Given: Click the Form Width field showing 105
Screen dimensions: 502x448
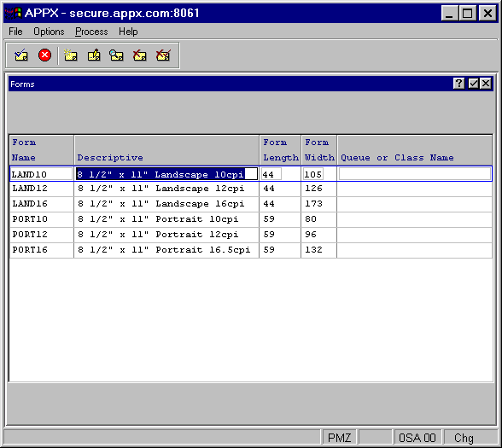Looking at the screenshot, I should click(x=313, y=174).
